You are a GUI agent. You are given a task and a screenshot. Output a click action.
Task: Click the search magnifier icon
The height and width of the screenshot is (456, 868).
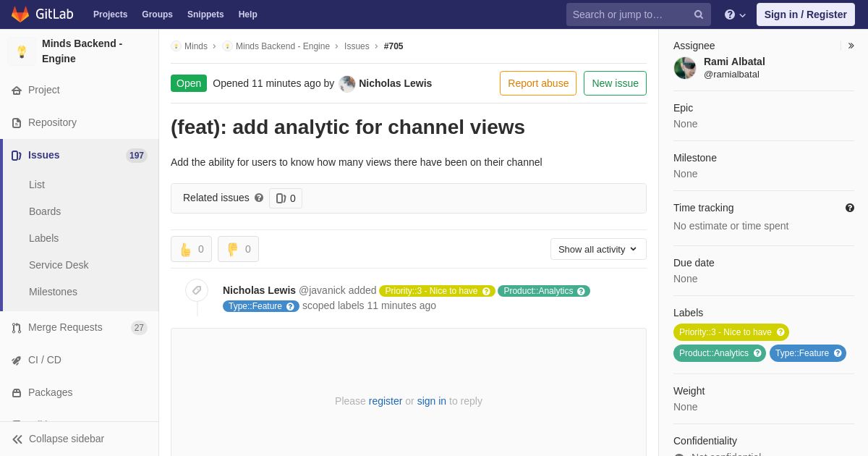[699, 14]
